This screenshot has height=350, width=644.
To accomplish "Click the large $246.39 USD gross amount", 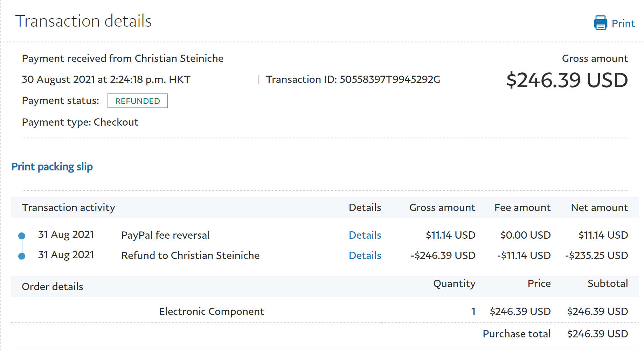I will [567, 80].
